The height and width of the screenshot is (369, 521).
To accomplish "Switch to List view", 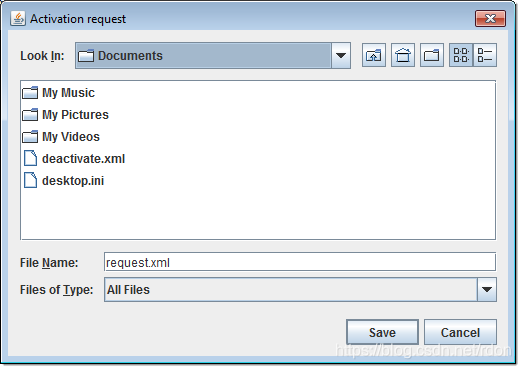I will point(461,55).
